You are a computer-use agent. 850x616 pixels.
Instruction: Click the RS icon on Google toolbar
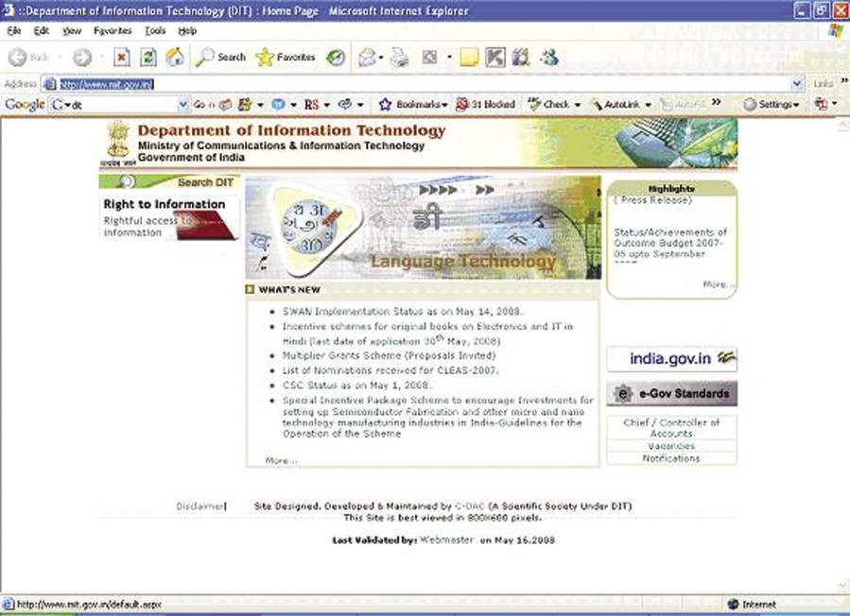[x=312, y=105]
